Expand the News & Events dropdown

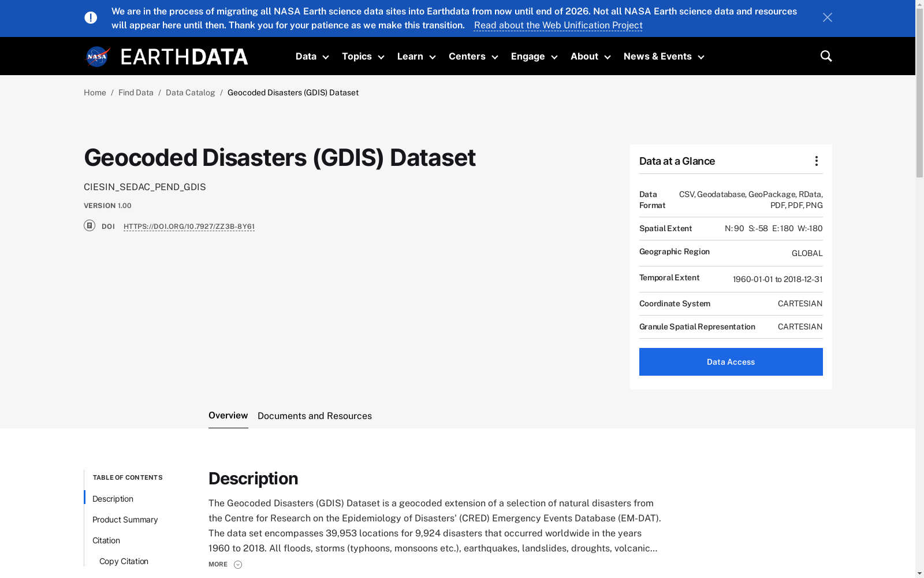(664, 57)
